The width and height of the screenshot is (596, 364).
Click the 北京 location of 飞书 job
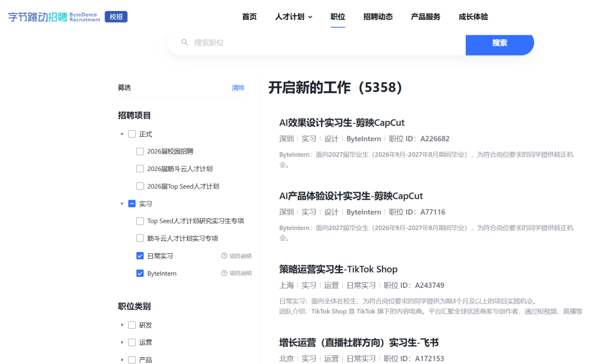click(x=286, y=358)
